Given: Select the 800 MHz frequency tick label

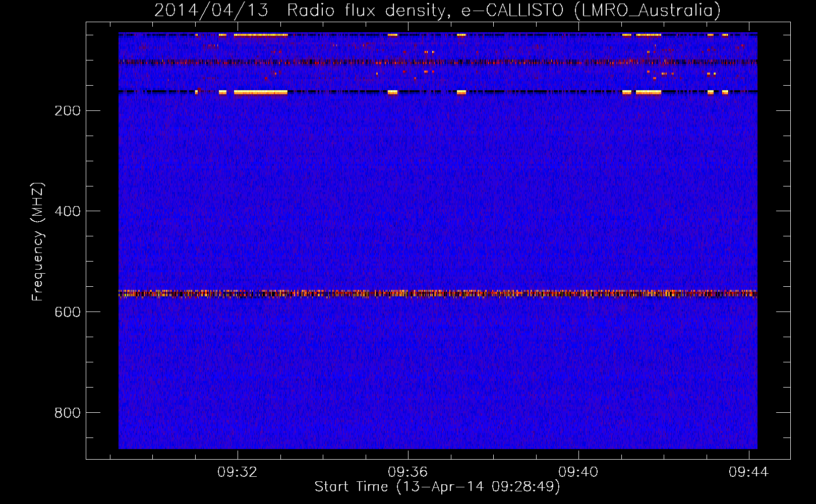Looking at the screenshot, I should click(x=68, y=413).
